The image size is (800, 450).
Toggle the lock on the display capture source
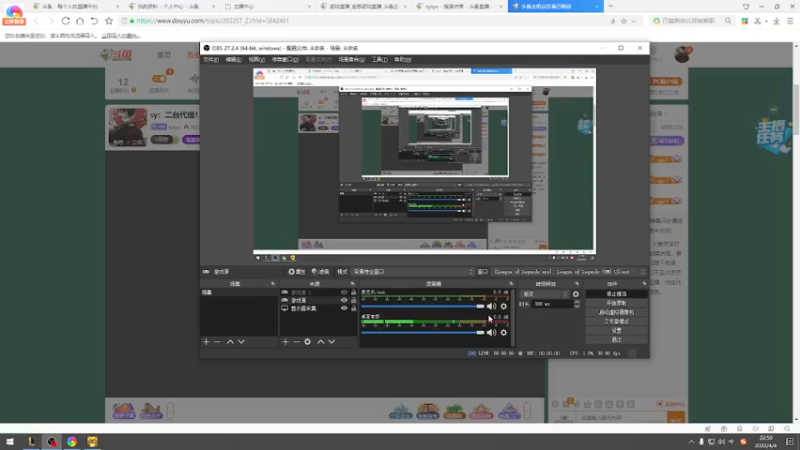(x=354, y=308)
